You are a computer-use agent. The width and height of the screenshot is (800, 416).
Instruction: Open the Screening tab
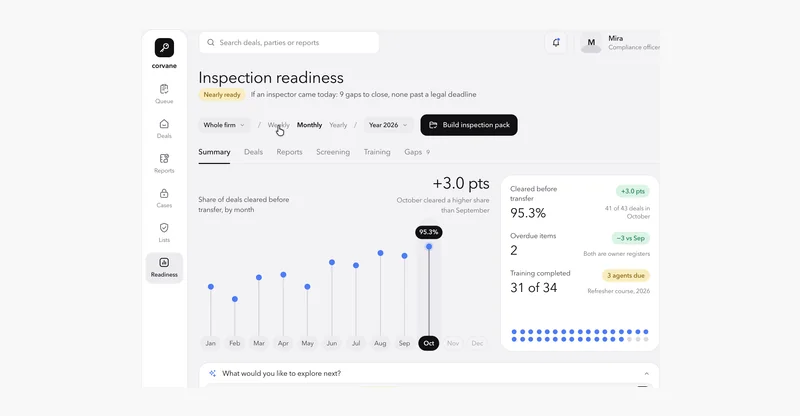pos(333,152)
